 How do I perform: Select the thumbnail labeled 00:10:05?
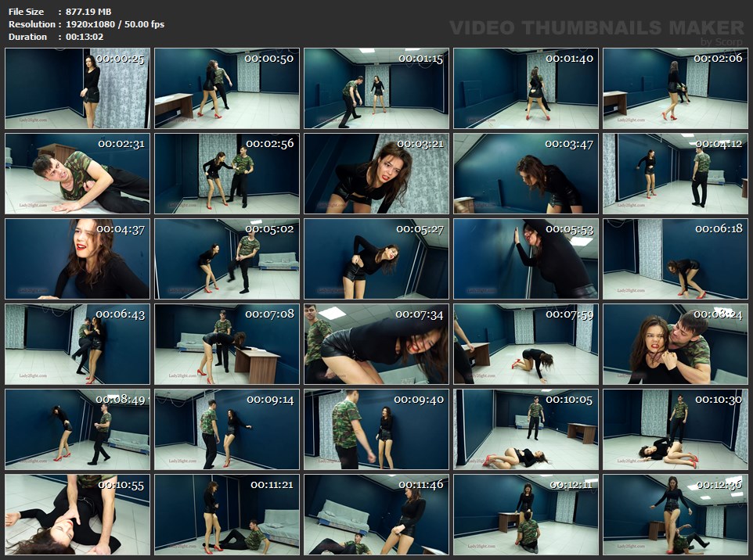click(x=526, y=429)
